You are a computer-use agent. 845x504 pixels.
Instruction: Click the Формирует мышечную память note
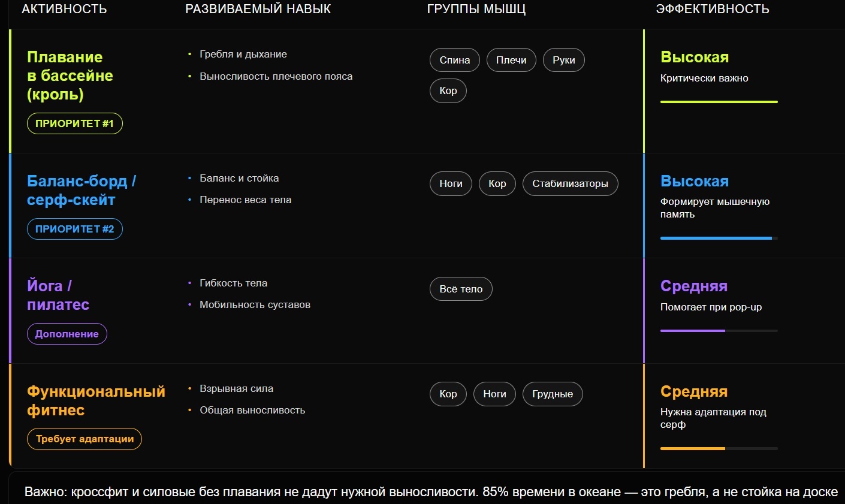click(715, 208)
